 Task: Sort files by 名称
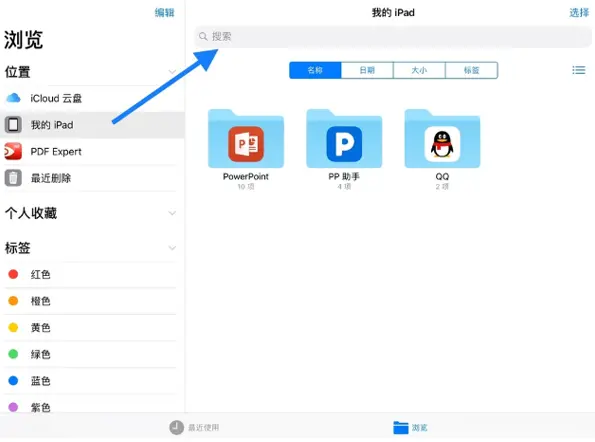315,70
